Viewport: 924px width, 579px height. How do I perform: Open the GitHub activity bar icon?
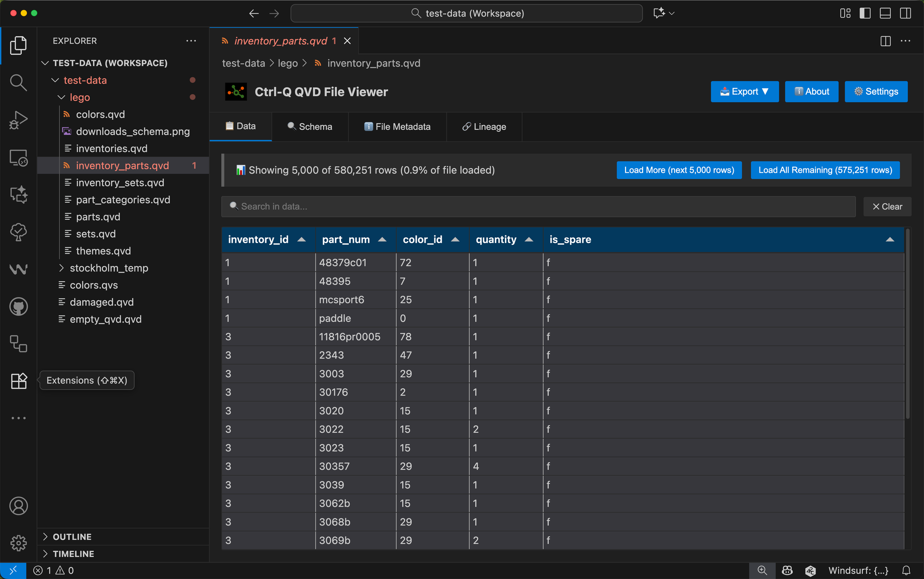[x=18, y=307]
